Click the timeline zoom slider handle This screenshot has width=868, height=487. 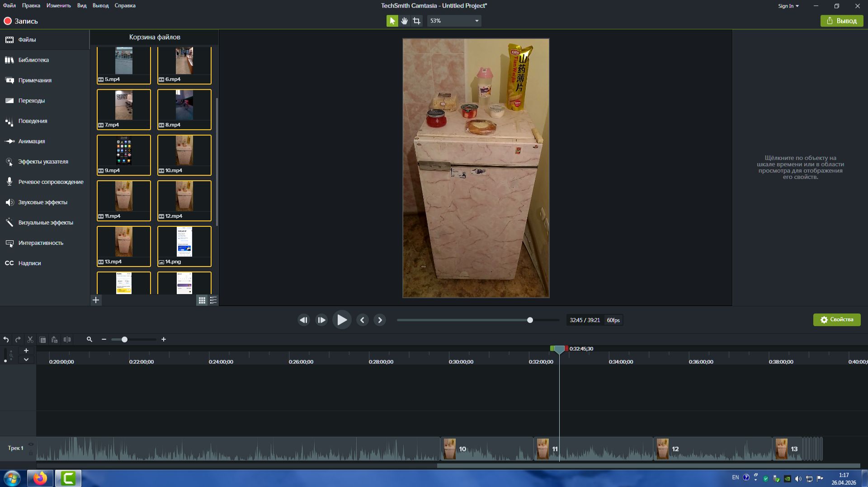(x=124, y=339)
